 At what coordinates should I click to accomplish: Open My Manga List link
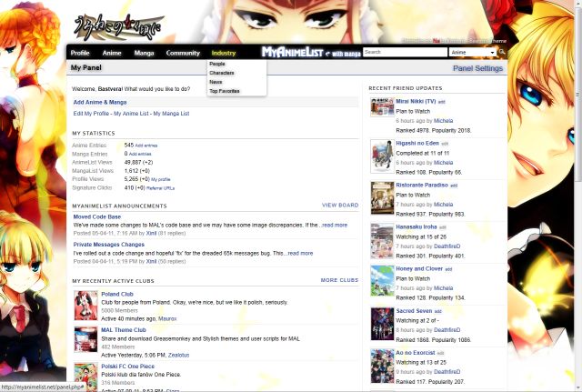point(171,113)
